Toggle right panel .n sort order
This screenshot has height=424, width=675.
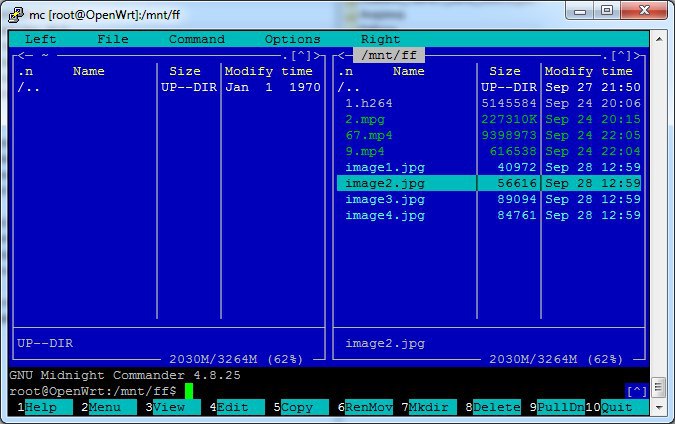pyautogui.click(x=345, y=71)
